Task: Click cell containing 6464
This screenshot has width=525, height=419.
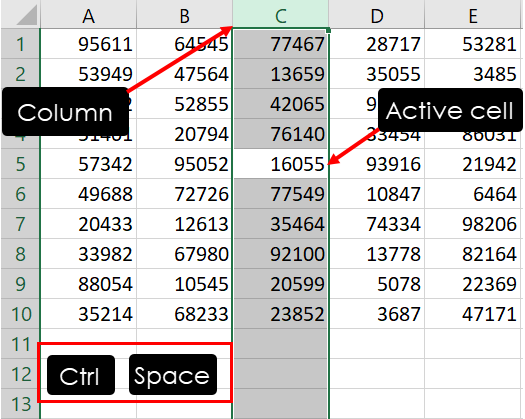Action: 473,194
